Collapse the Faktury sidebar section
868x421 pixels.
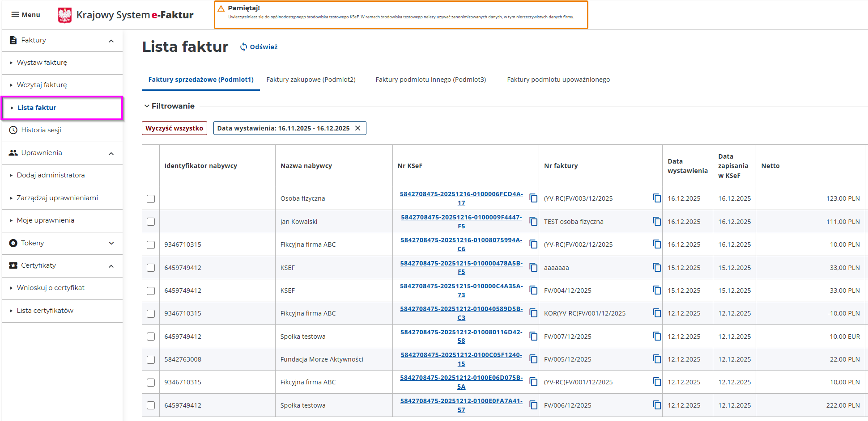point(111,41)
